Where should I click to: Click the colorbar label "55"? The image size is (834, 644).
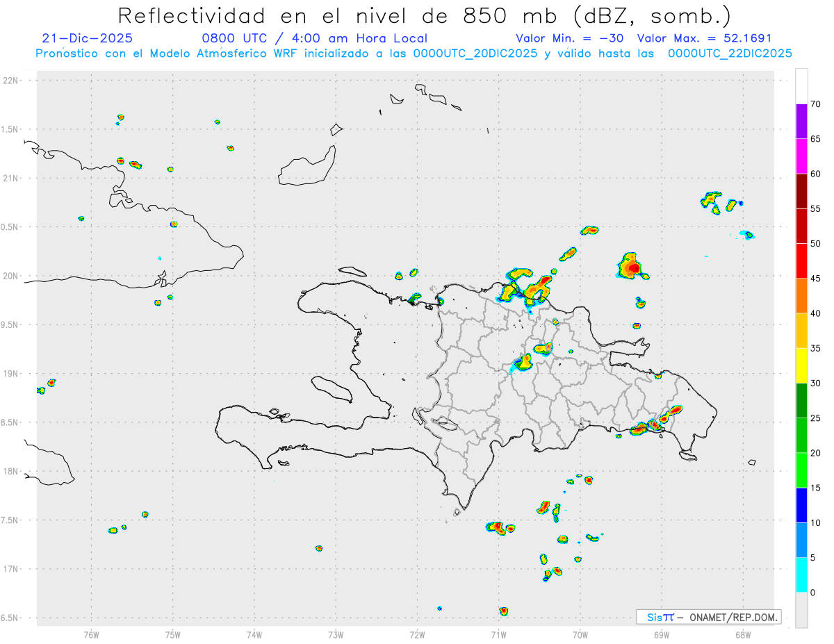(815, 208)
